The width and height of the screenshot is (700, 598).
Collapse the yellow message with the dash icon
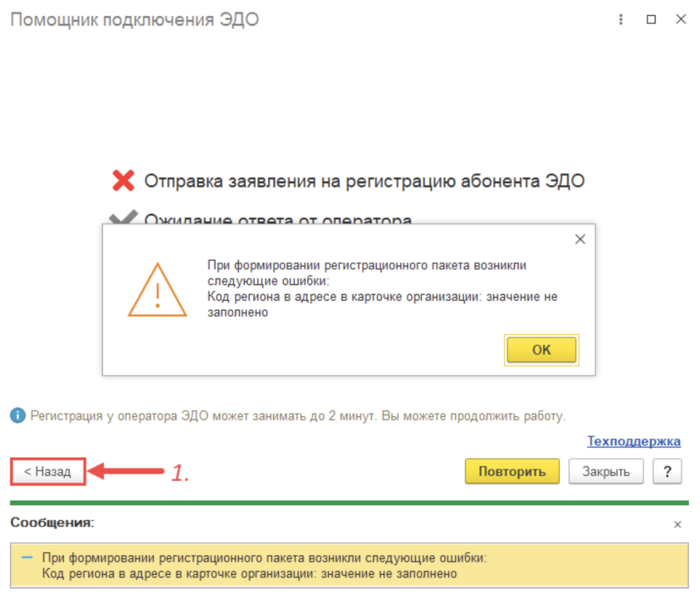pos(27,558)
